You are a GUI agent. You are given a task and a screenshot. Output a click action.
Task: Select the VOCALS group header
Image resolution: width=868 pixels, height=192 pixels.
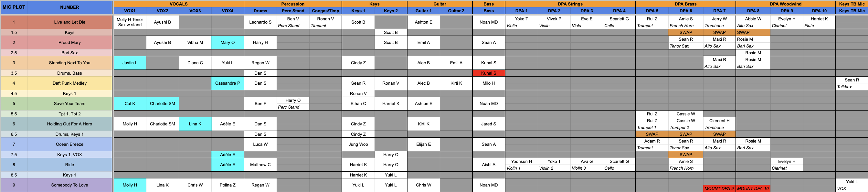(178, 4)
